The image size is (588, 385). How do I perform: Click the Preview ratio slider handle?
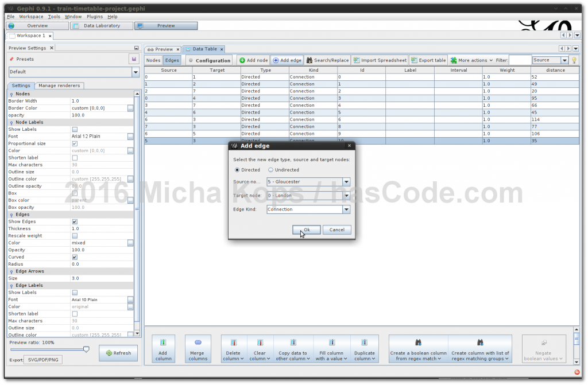point(86,349)
